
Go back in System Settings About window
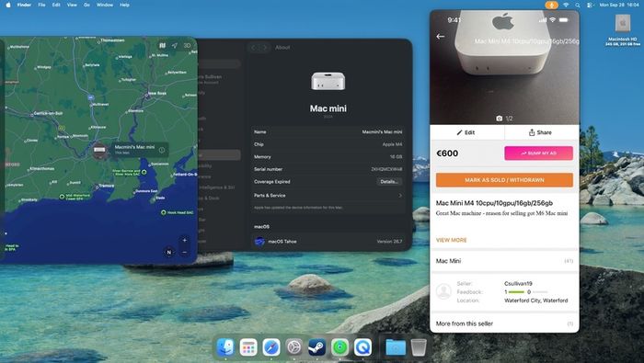[x=253, y=48]
